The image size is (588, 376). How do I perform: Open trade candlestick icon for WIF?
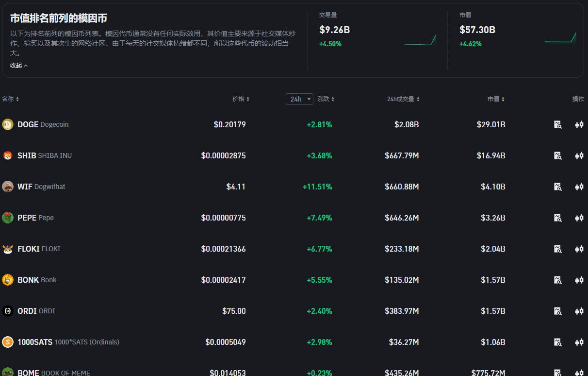click(579, 187)
